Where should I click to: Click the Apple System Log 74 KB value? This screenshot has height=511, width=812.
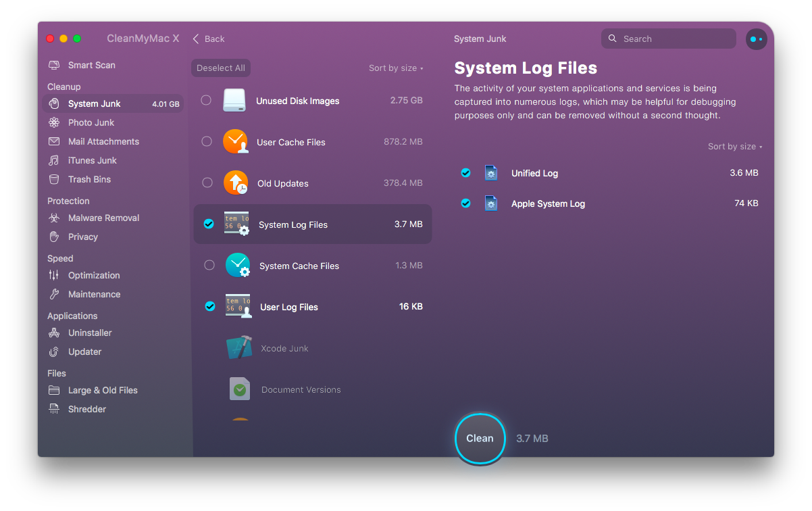[746, 203]
